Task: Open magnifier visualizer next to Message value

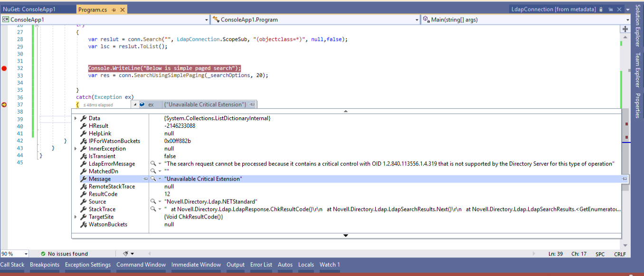Action: tap(153, 179)
